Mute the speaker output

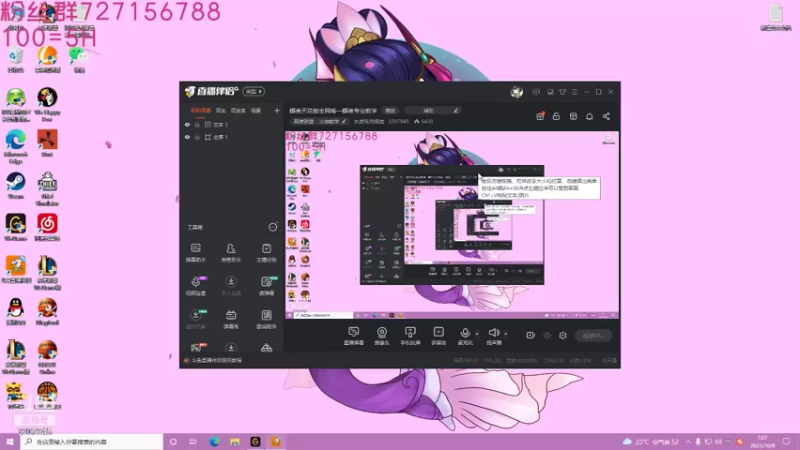click(493, 336)
